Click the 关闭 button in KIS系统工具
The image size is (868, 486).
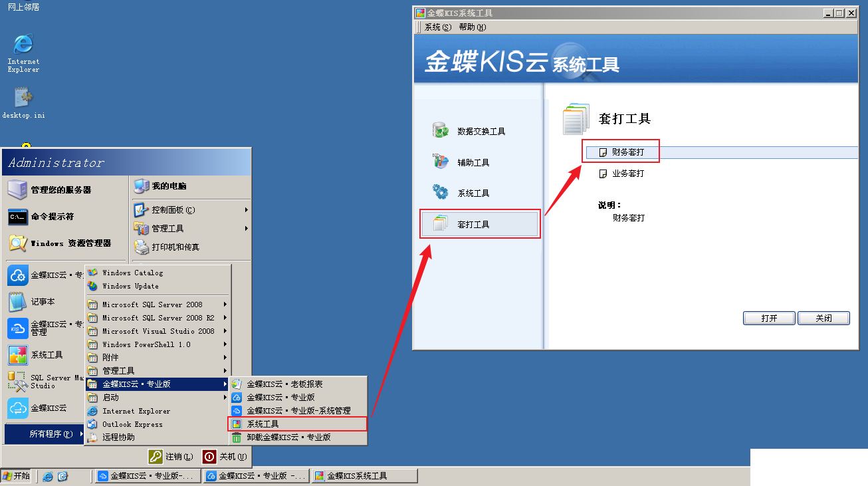click(x=823, y=318)
